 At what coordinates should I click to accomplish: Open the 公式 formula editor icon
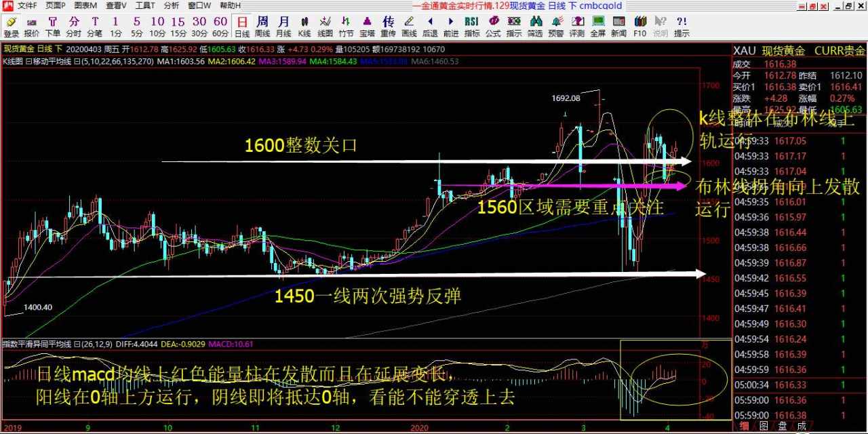[493, 26]
